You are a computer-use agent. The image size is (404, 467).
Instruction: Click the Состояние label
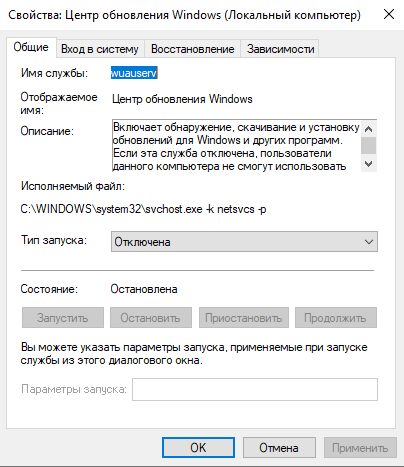(49, 289)
